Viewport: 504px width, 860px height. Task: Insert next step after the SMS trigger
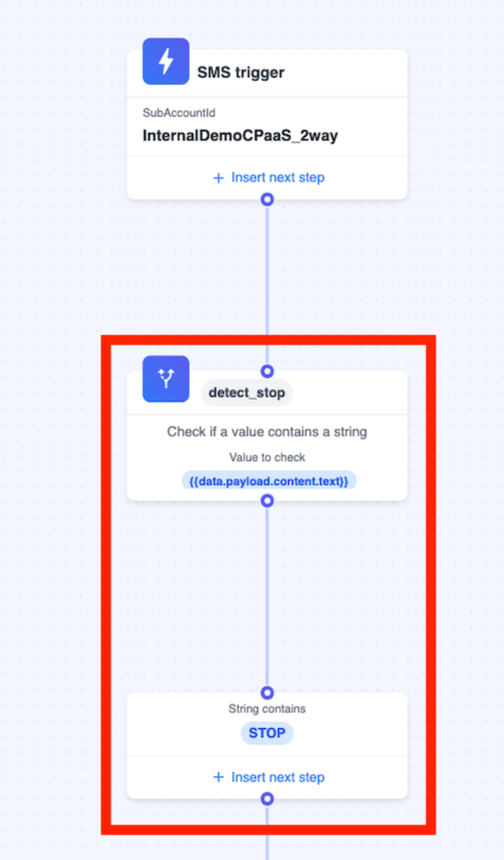point(277,178)
